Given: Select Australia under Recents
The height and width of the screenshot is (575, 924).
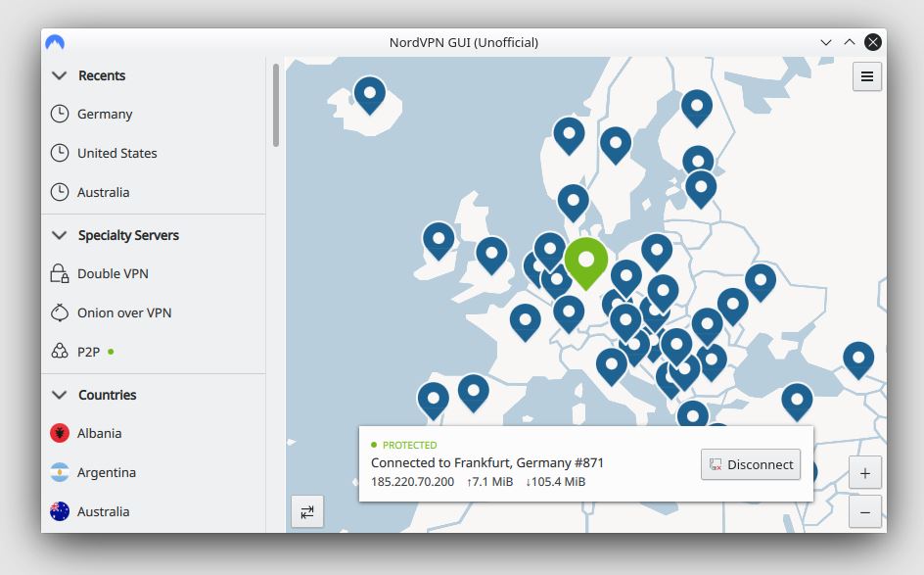Looking at the screenshot, I should (x=154, y=192).
